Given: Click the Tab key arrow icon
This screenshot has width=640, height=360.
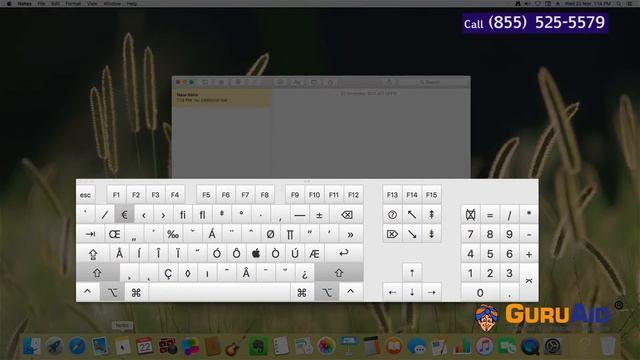Looking at the screenshot, I should pos(90,234).
